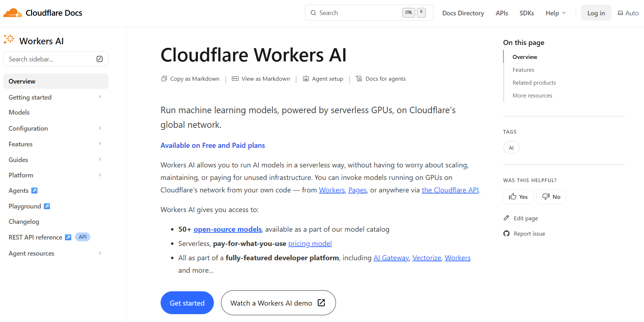This screenshot has width=644, height=322.
Task: Focus the header Search field
Action: click(369, 13)
